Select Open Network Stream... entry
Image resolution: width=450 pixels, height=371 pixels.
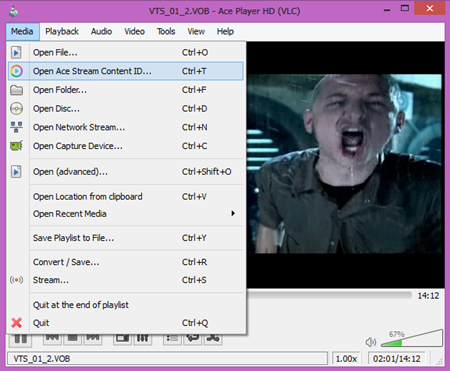pos(126,127)
